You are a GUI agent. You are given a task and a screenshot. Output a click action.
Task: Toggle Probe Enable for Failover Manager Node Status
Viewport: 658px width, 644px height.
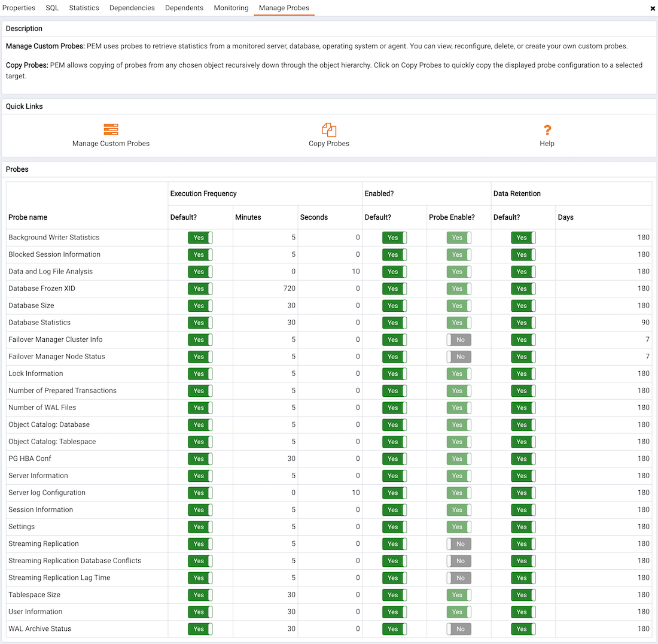[459, 357]
